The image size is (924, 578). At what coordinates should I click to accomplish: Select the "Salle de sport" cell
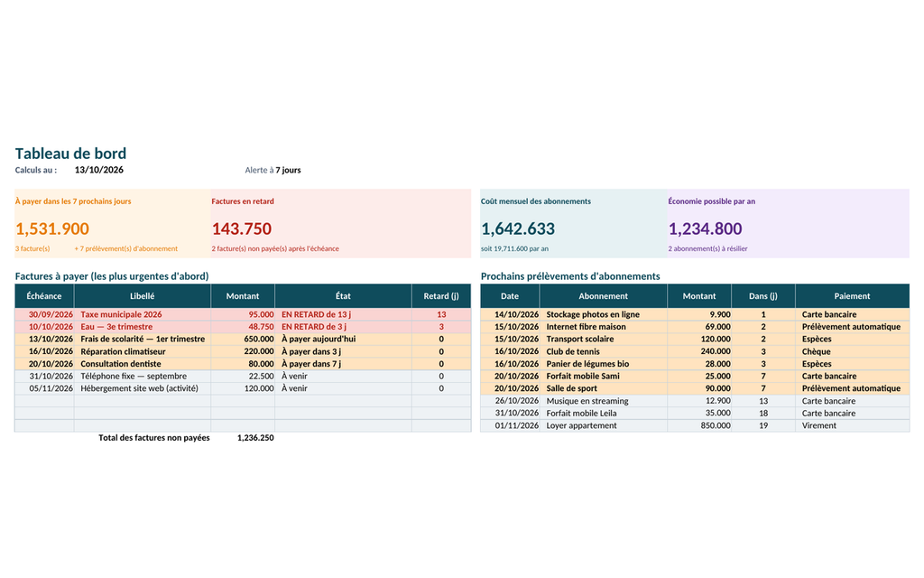pyautogui.click(x=604, y=388)
